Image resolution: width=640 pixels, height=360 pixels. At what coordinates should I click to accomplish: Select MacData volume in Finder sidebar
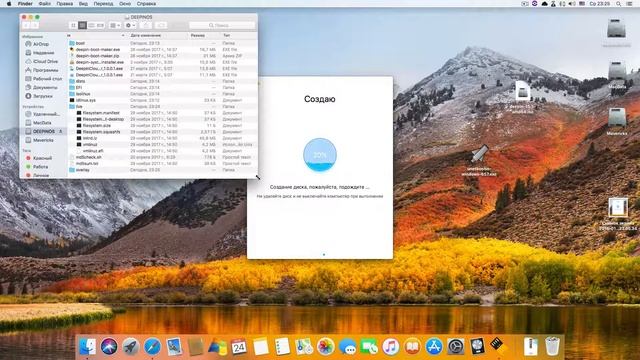click(x=38, y=122)
